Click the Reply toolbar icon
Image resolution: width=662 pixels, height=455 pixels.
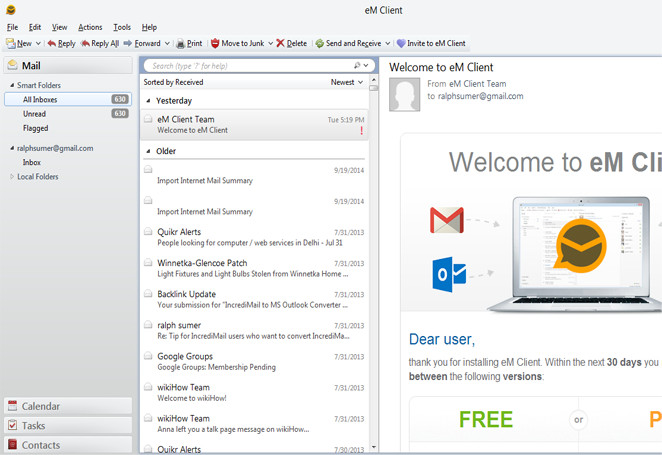pos(52,44)
